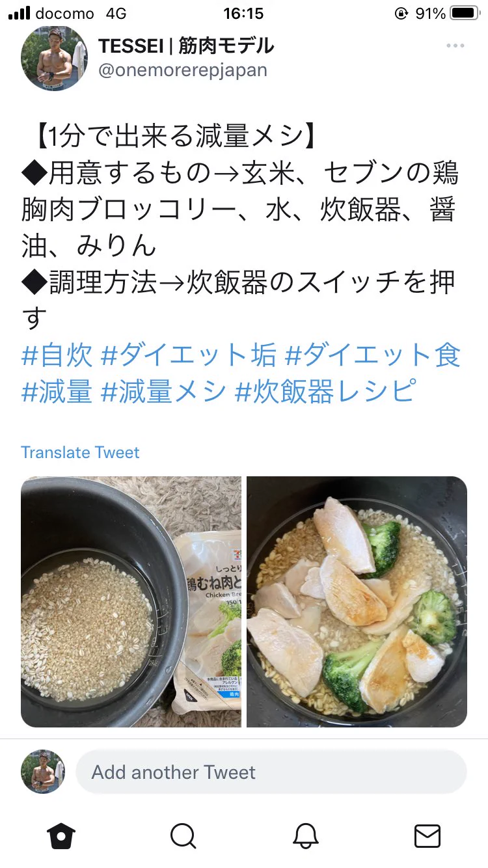Tap the small avatar beside reply field

[43, 772]
